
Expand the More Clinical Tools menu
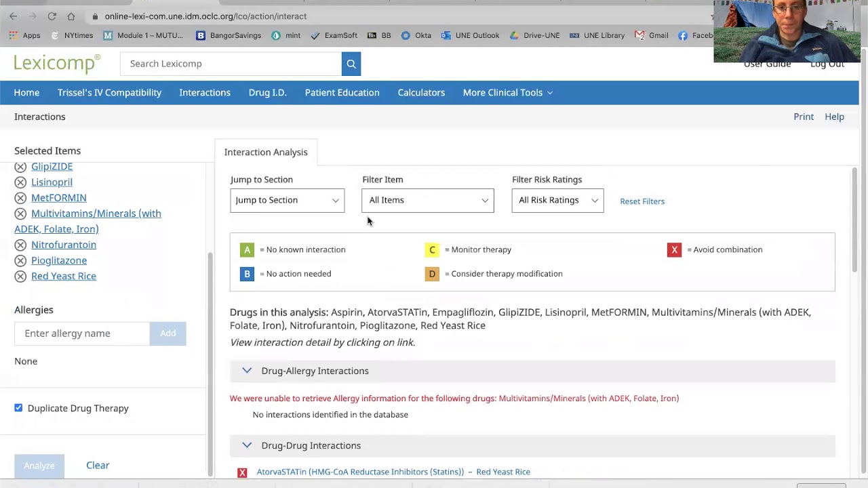(x=508, y=93)
